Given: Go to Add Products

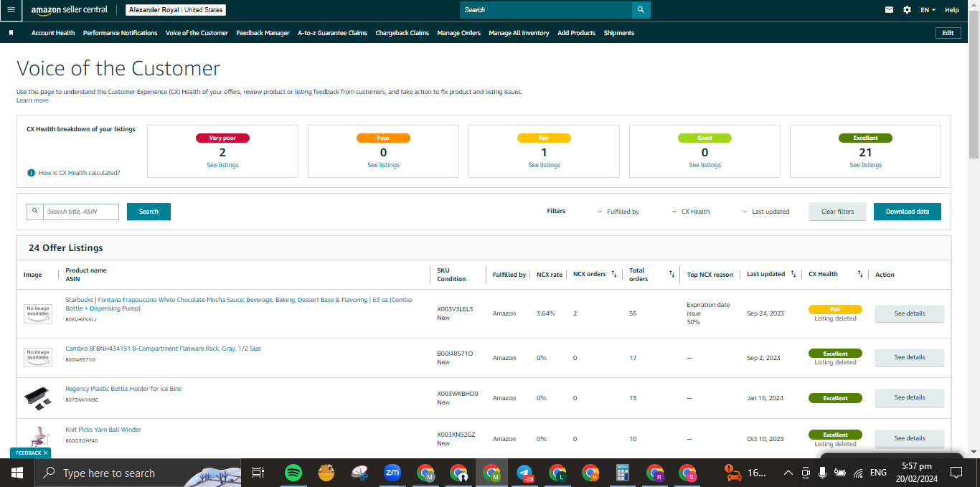Looking at the screenshot, I should point(576,33).
